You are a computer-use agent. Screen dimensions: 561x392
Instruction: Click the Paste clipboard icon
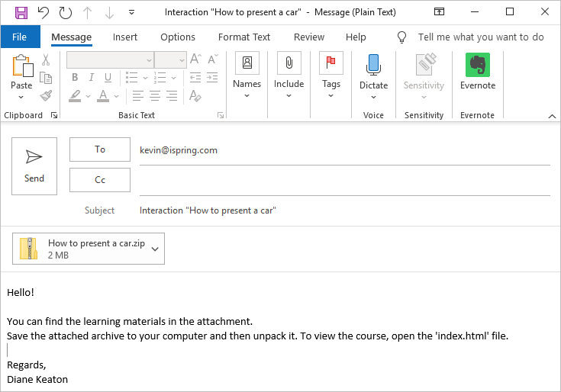(22, 66)
